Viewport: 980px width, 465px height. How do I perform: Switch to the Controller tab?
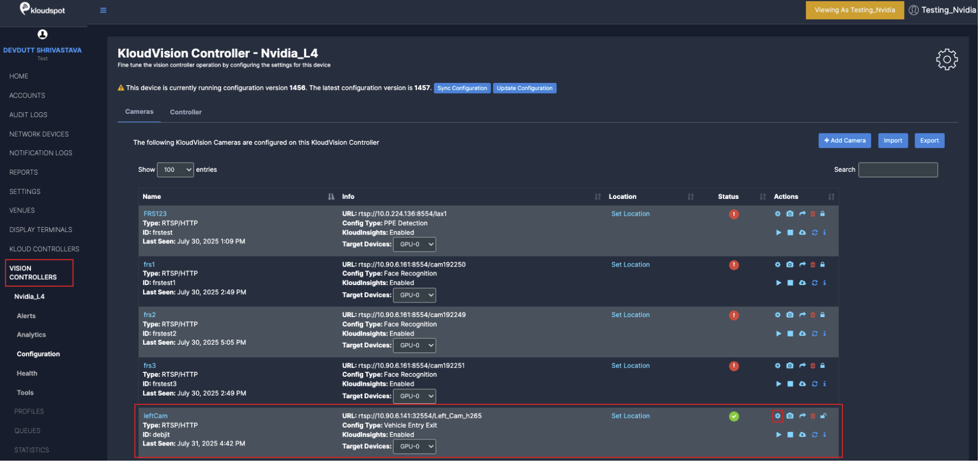(x=186, y=113)
